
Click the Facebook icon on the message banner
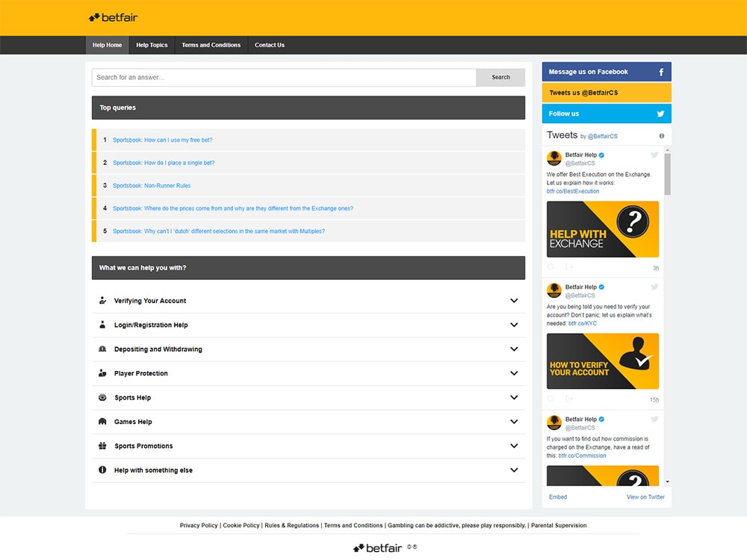pos(661,72)
